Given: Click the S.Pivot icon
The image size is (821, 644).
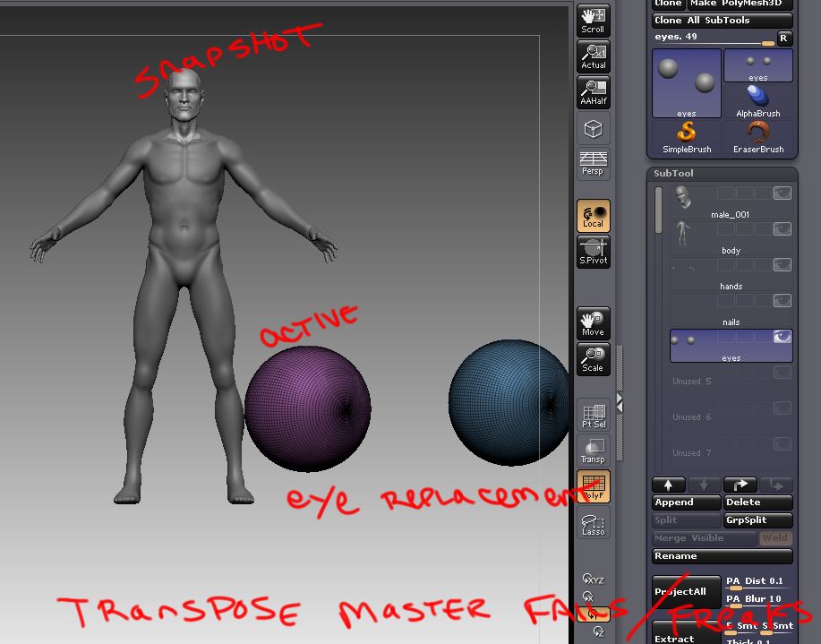Looking at the screenshot, I should click(x=594, y=252).
